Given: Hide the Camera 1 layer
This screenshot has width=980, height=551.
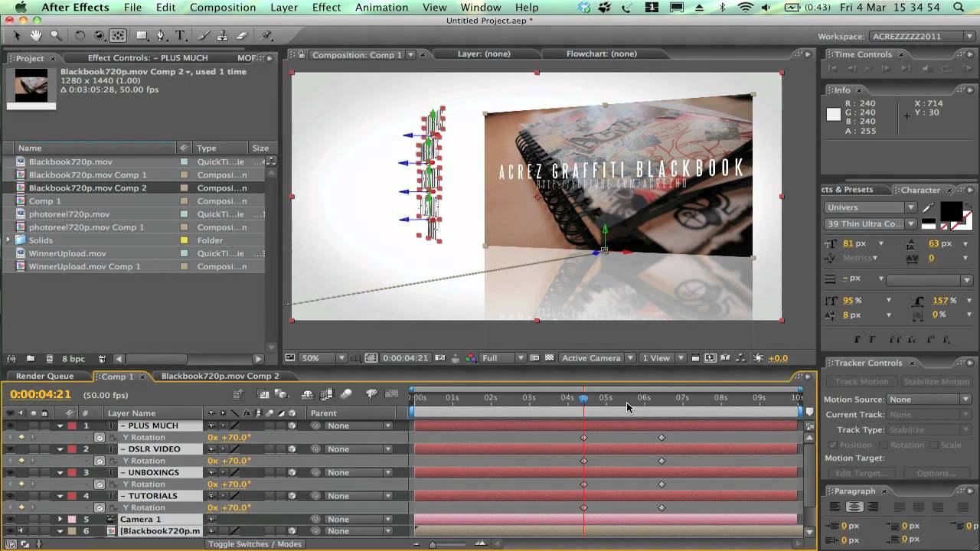Looking at the screenshot, I should (10, 519).
